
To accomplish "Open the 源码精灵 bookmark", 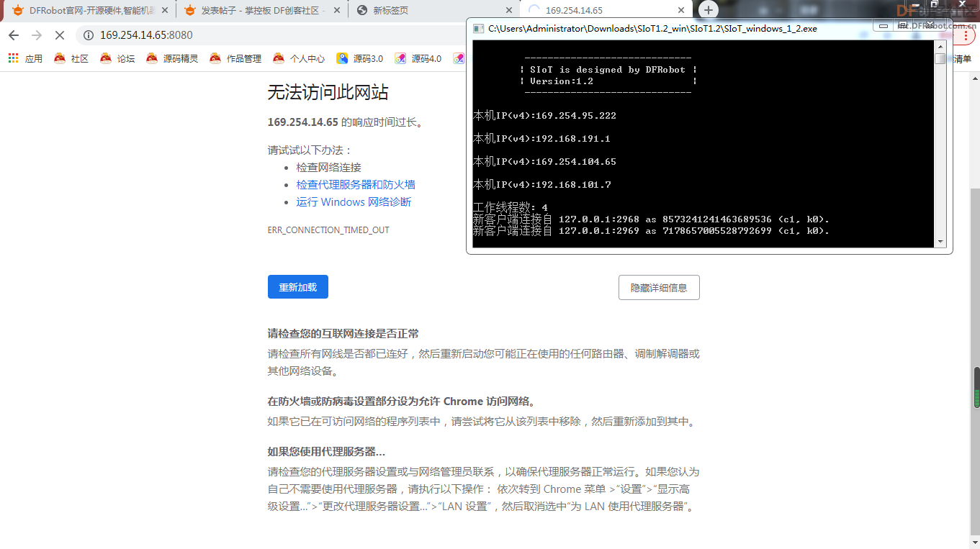I will (171, 59).
